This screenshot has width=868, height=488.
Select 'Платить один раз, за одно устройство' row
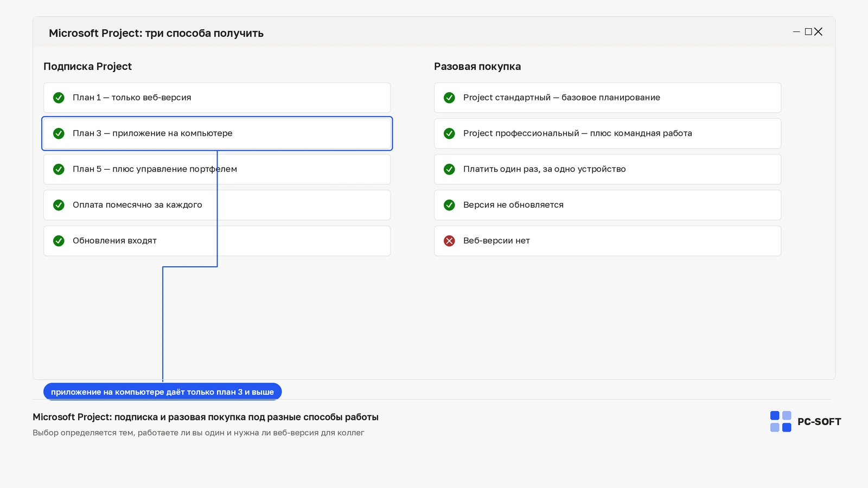click(608, 169)
